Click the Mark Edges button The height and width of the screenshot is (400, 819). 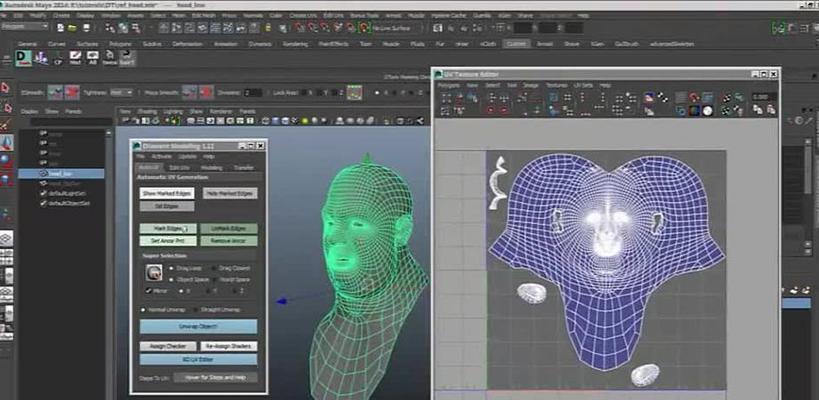click(168, 229)
